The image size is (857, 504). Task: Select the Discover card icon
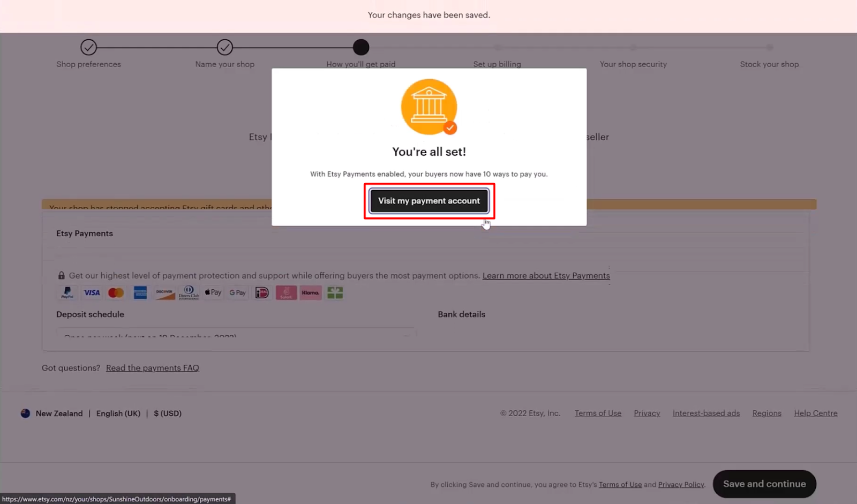coord(164,293)
